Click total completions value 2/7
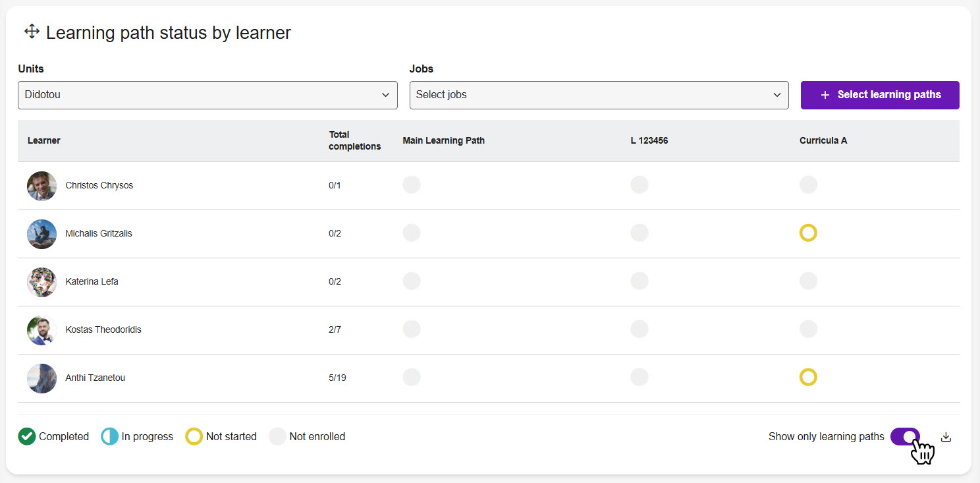980x483 pixels. pyautogui.click(x=335, y=329)
